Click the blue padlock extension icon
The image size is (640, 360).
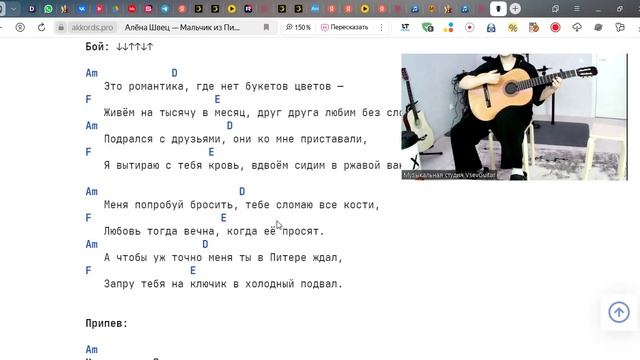[x=491, y=27]
